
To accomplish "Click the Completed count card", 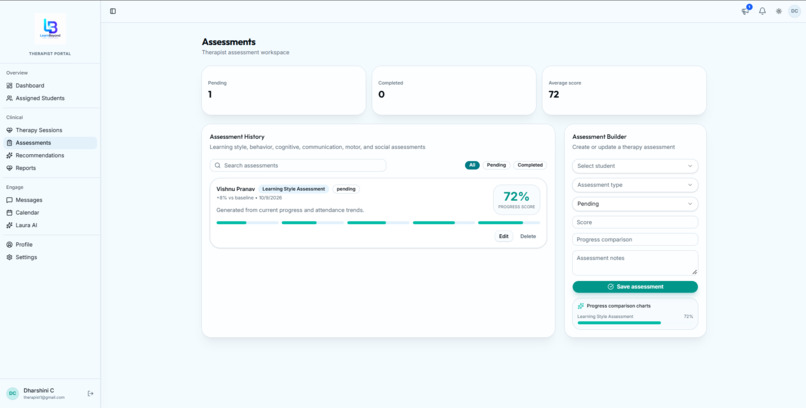I will click(454, 90).
